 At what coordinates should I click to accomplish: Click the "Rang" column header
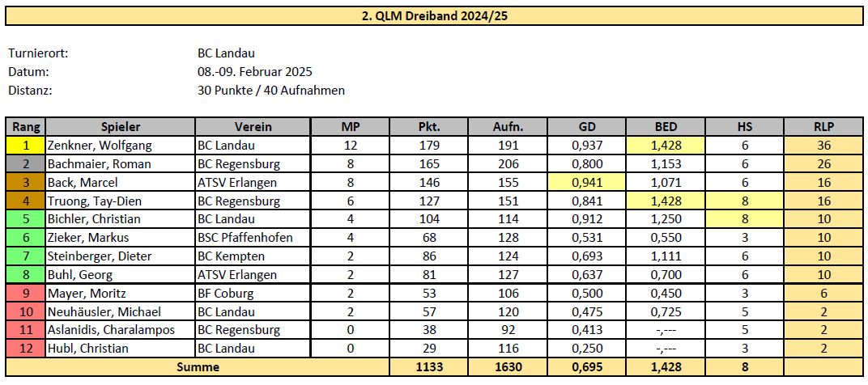pos(26,127)
